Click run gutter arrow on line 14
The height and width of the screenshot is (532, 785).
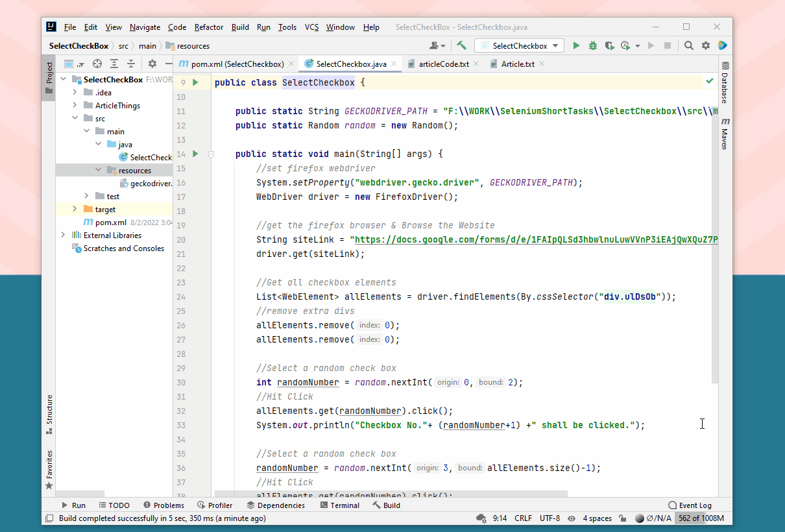point(195,154)
